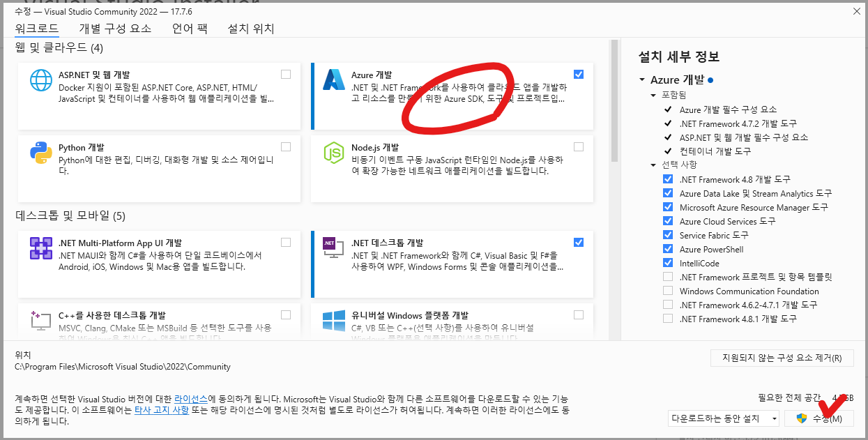
Task: Select the Azure 개발 workload card title
Action: click(372, 75)
